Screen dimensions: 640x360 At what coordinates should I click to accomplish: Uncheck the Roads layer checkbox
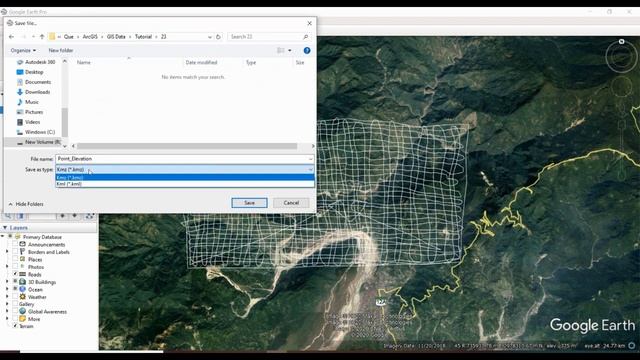15,274
